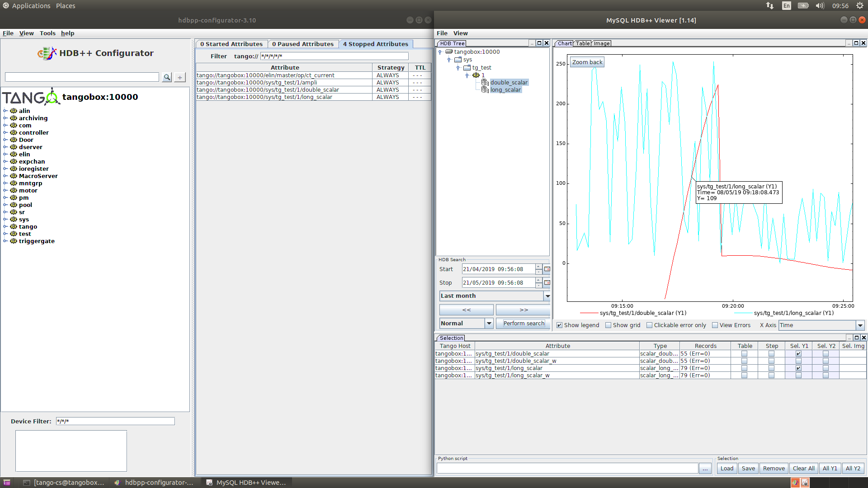868x488 pixels.
Task: Uncheck Sel. Y1 for double_scalar row
Action: [x=798, y=354]
